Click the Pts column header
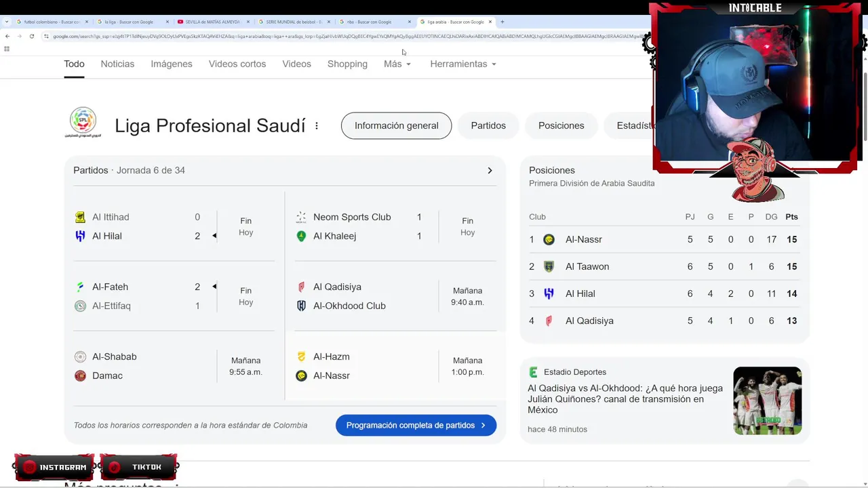The width and height of the screenshot is (868, 488). tap(791, 217)
